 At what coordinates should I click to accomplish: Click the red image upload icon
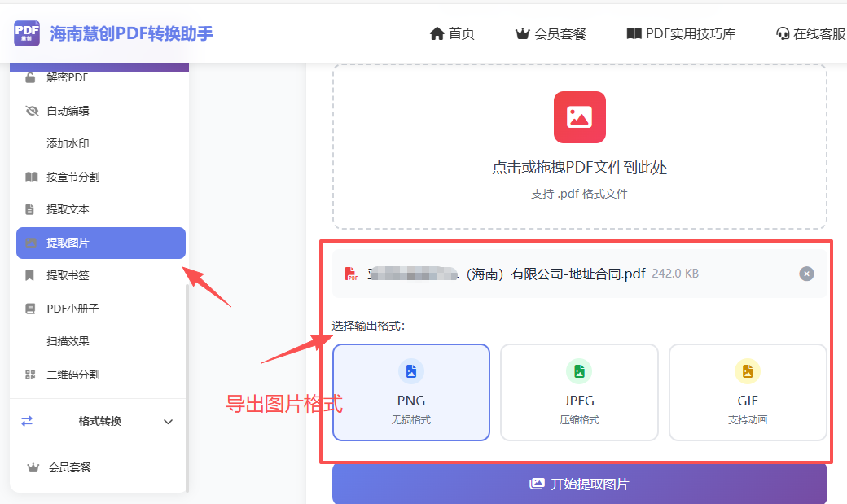click(x=580, y=117)
